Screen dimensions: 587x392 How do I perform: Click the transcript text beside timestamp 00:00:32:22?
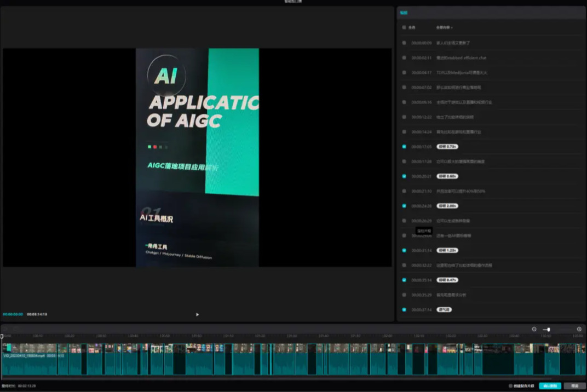click(x=464, y=265)
